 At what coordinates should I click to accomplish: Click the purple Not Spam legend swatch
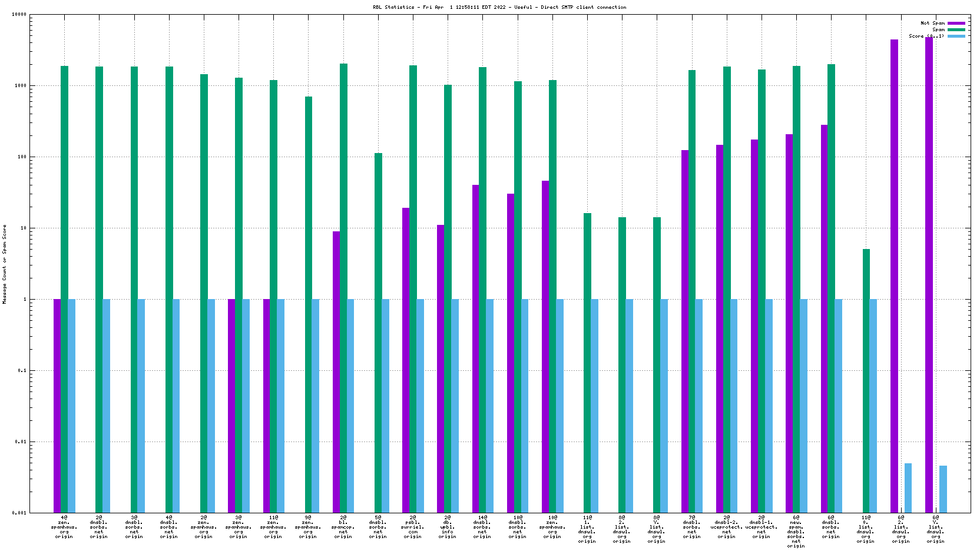coord(956,24)
